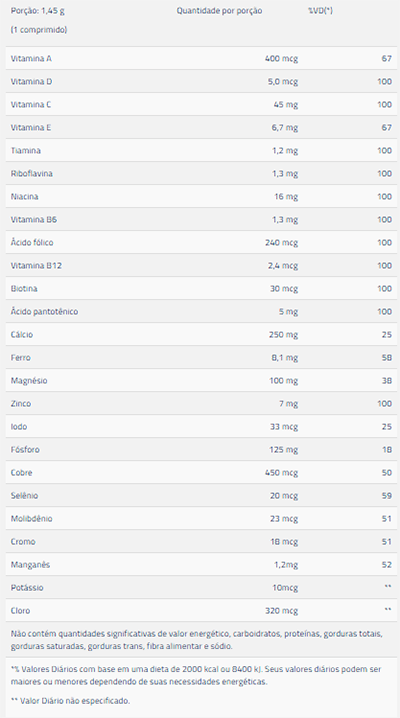Select the Cloro 320 mcg value
This screenshot has height=718, width=400.
[281, 610]
